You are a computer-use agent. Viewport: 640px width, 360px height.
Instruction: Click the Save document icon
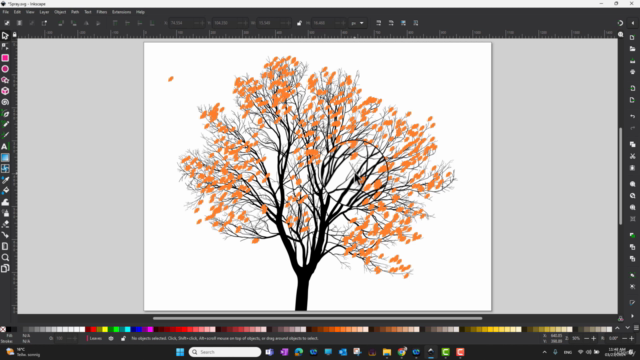click(632, 60)
